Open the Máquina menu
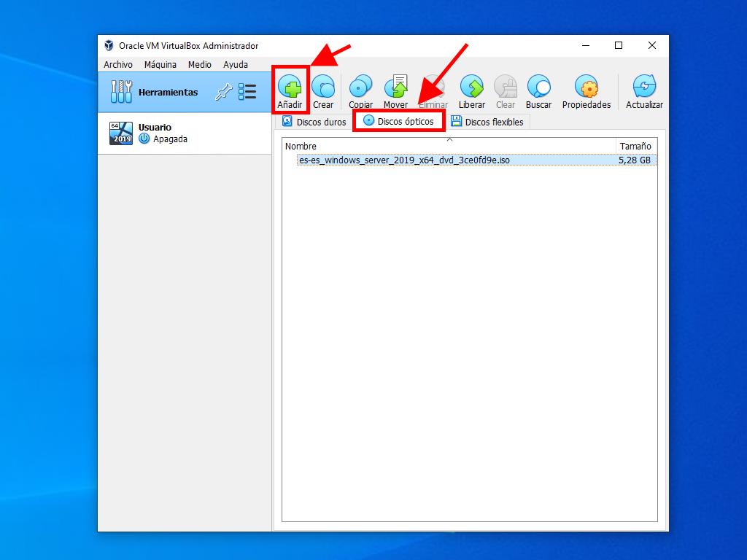747x560 pixels. click(x=160, y=64)
